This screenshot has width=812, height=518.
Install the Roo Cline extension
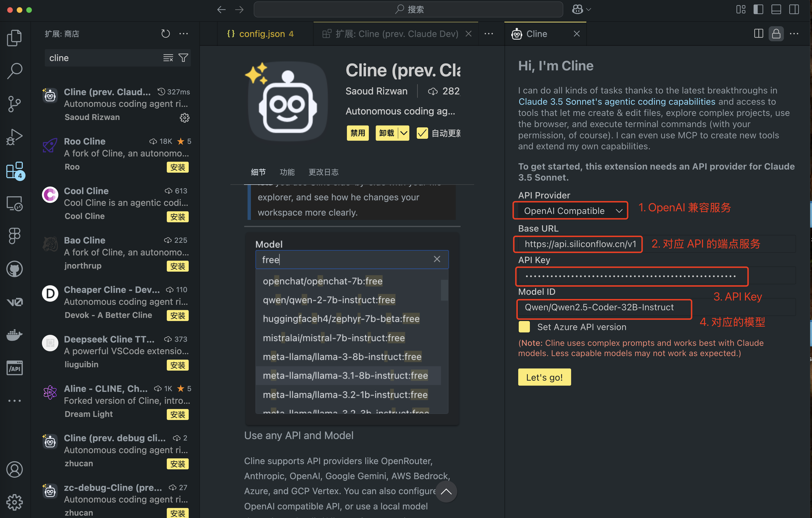(x=177, y=167)
